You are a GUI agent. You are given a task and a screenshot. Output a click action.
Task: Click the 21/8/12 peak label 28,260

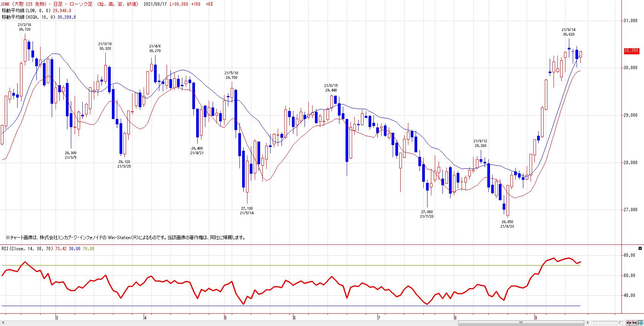[480, 145]
